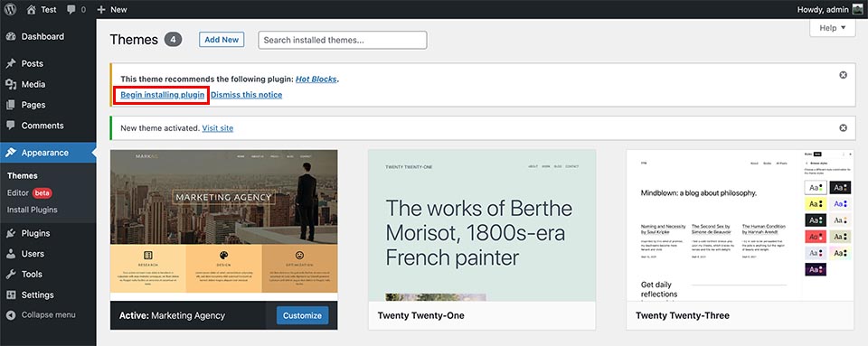This screenshot has width=868, height=346.
Task: Open the Plugins menu label
Action: coord(35,233)
